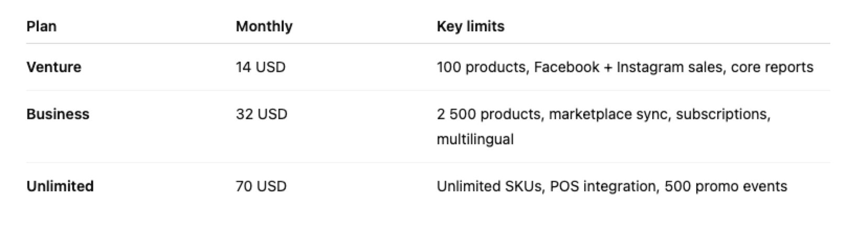Click the '2 500 products' text

point(488,114)
